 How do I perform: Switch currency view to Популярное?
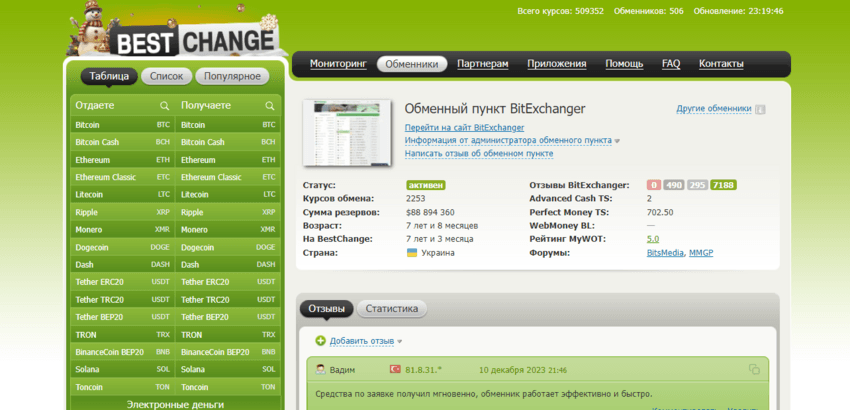pyautogui.click(x=232, y=76)
